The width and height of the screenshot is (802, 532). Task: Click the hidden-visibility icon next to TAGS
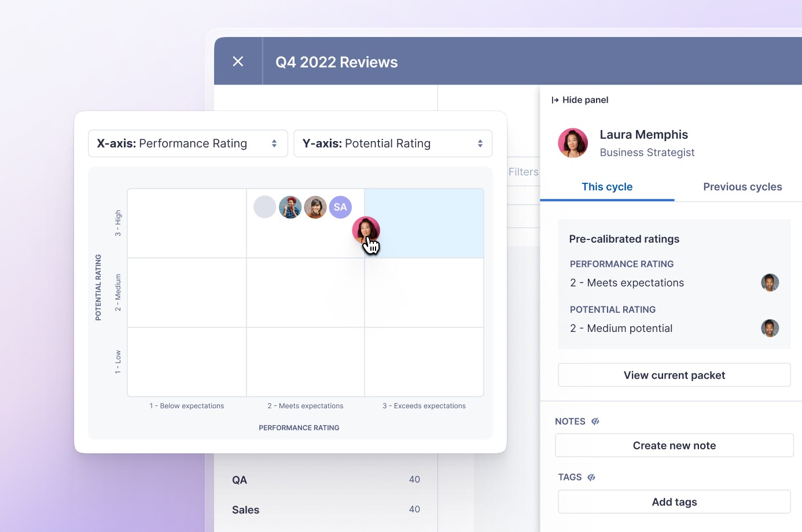pos(591,477)
